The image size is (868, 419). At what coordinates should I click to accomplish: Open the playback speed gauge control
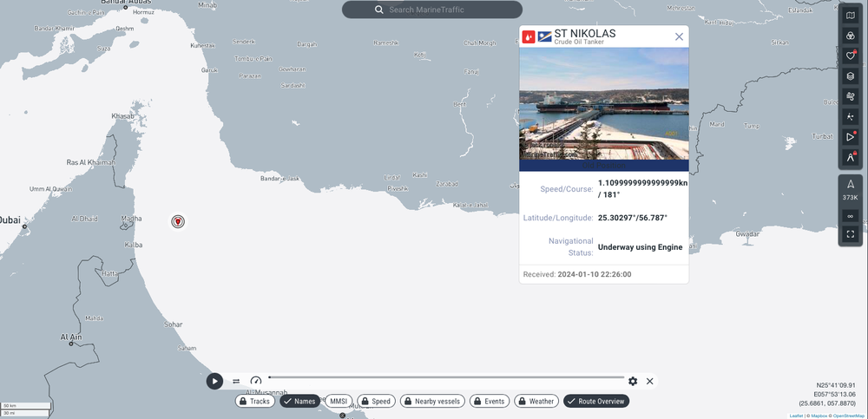pyautogui.click(x=256, y=381)
